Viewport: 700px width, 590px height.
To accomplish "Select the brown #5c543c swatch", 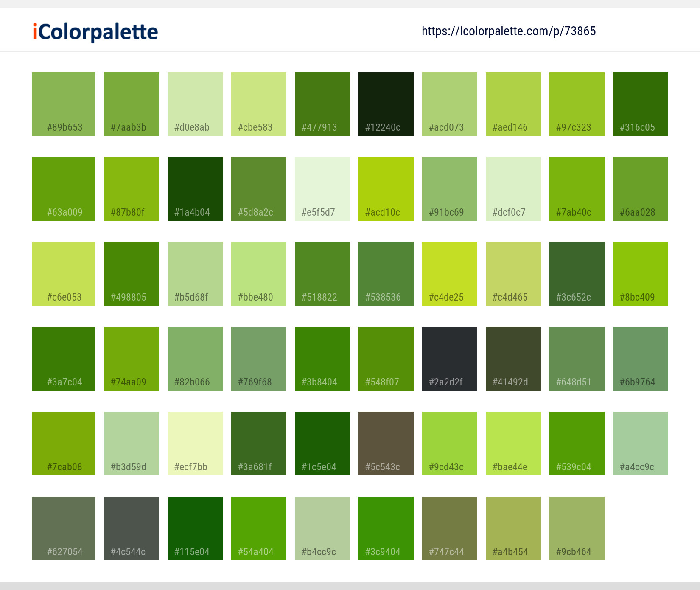I will (x=386, y=444).
